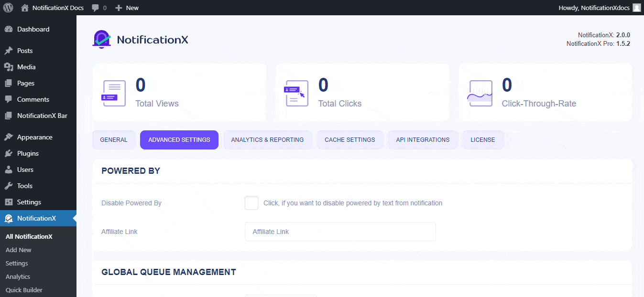Click the comments bubble counter in admin bar

(98, 7)
